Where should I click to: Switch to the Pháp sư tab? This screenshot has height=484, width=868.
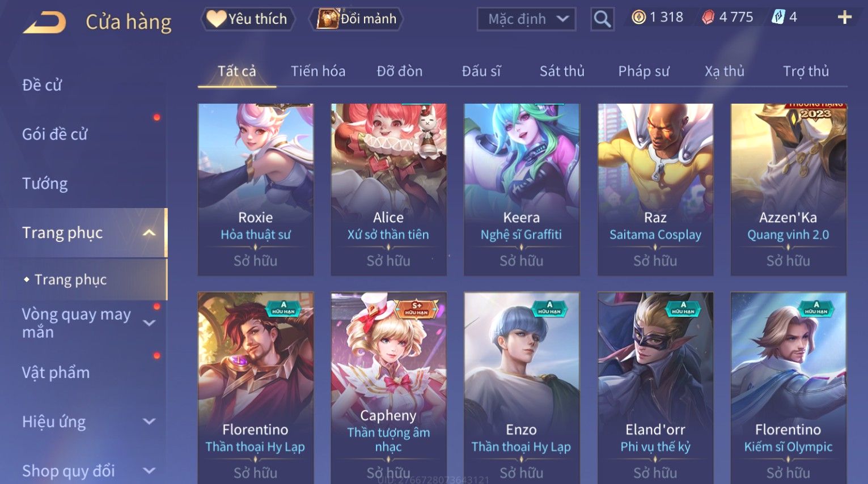[x=643, y=71]
